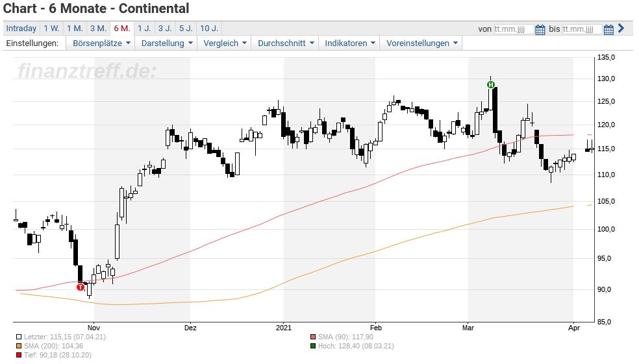Switch to the 1 M. period tab

[x=75, y=28]
